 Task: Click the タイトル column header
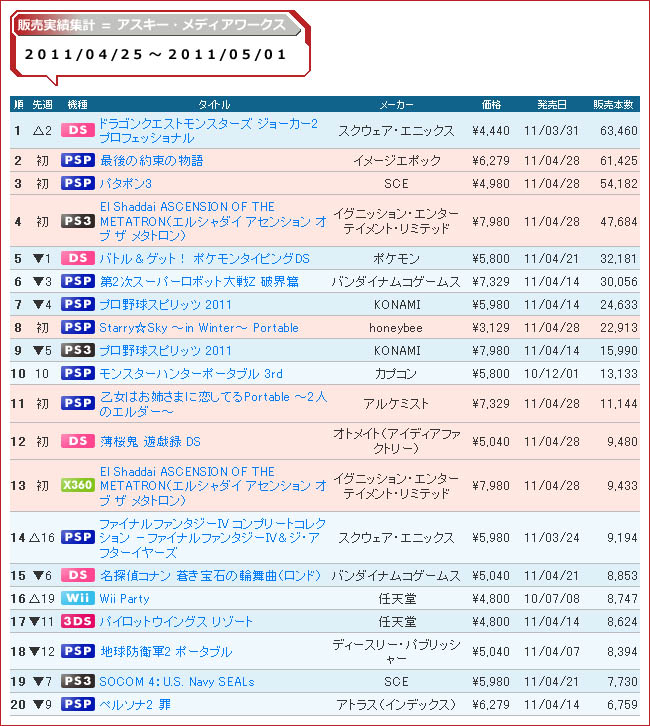214,105
